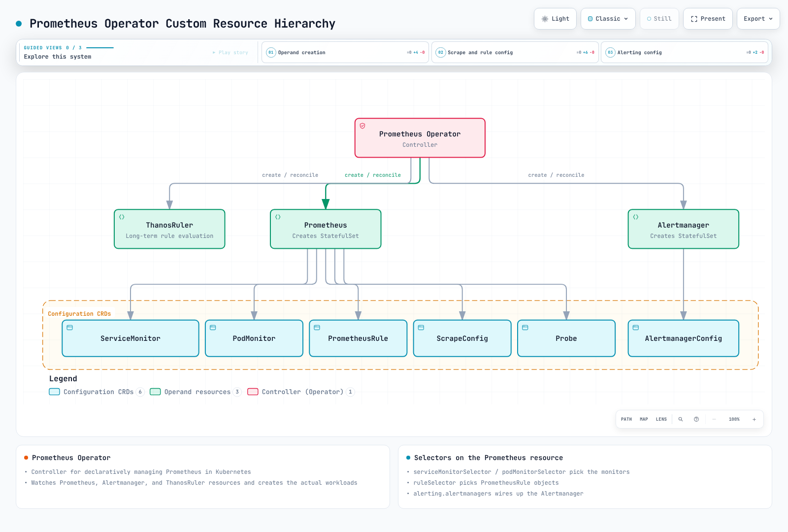Select the ScrapeConfig node label

(462, 338)
